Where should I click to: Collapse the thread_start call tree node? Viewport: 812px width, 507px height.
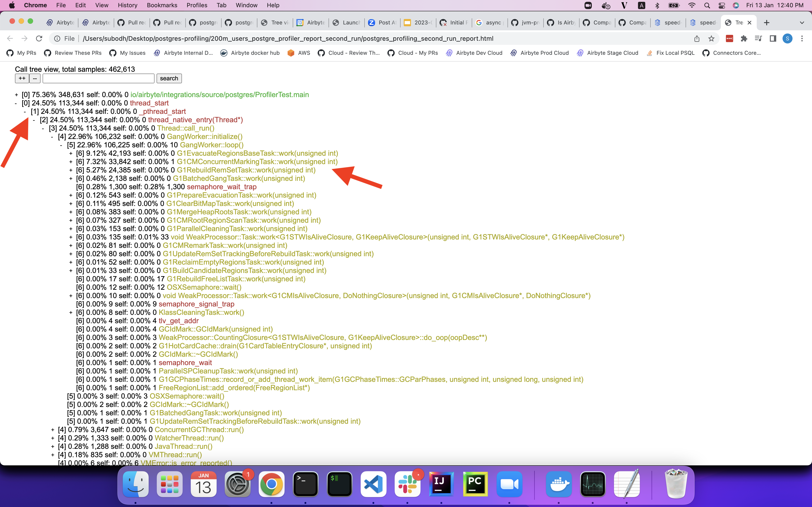(x=16, y=103)
